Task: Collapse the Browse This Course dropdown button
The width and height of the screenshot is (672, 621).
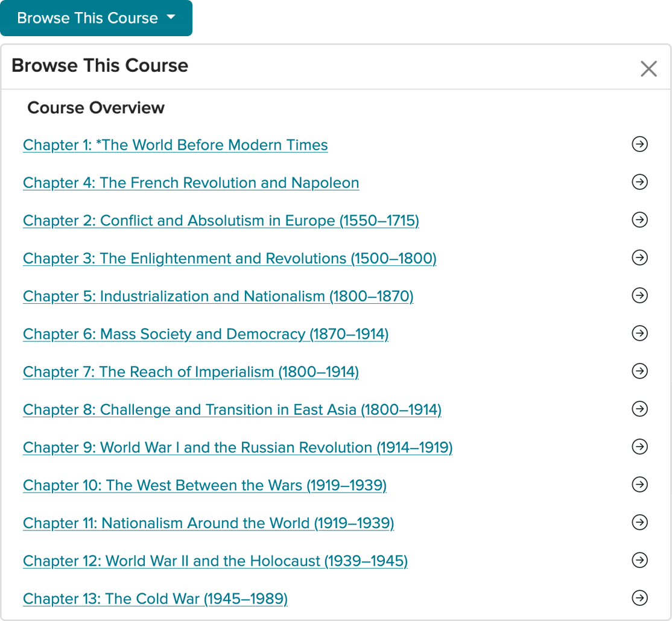Action: click(x=97, y=18)
